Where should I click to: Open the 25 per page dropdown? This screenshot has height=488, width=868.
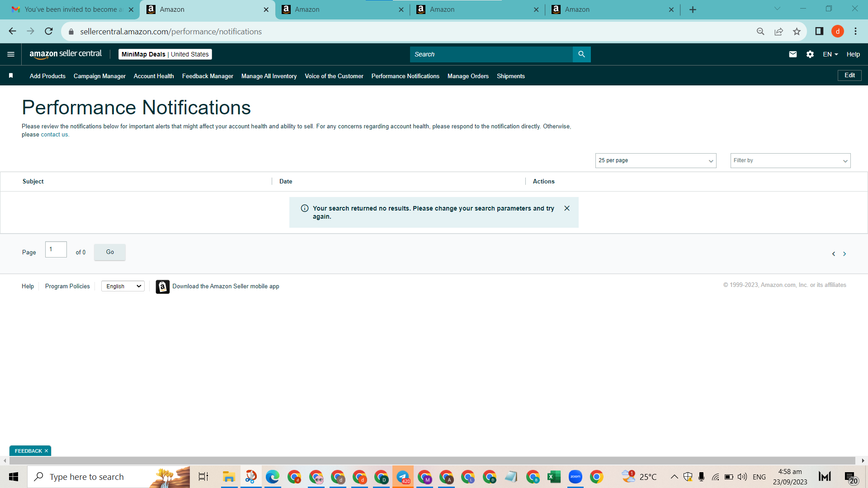(656, 160)
